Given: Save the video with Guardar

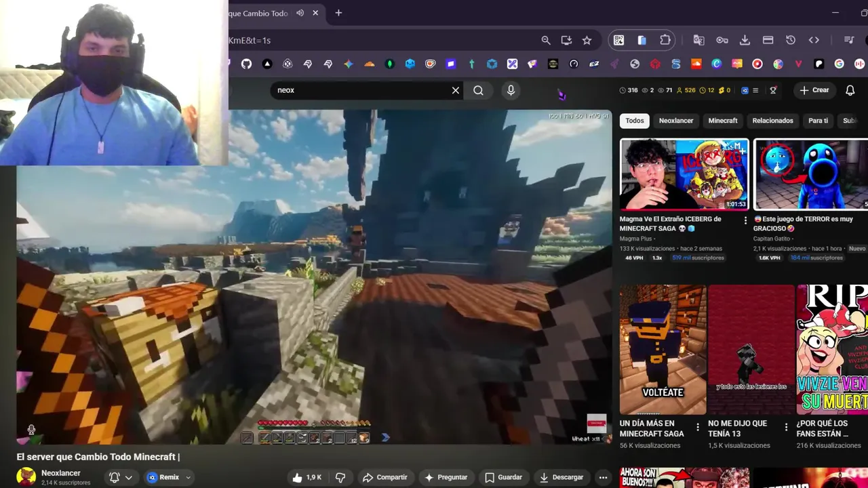Looking at the screenshot, I should (503, 477).
